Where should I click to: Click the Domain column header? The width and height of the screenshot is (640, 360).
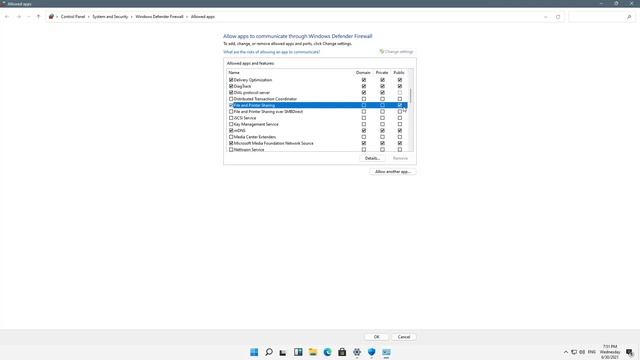(363, 73)
